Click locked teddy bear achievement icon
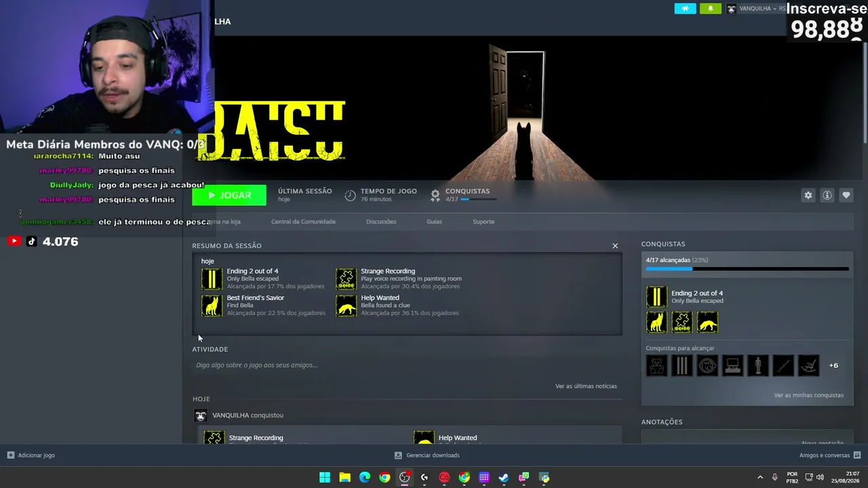868x488 pixels. click(656, 365)
